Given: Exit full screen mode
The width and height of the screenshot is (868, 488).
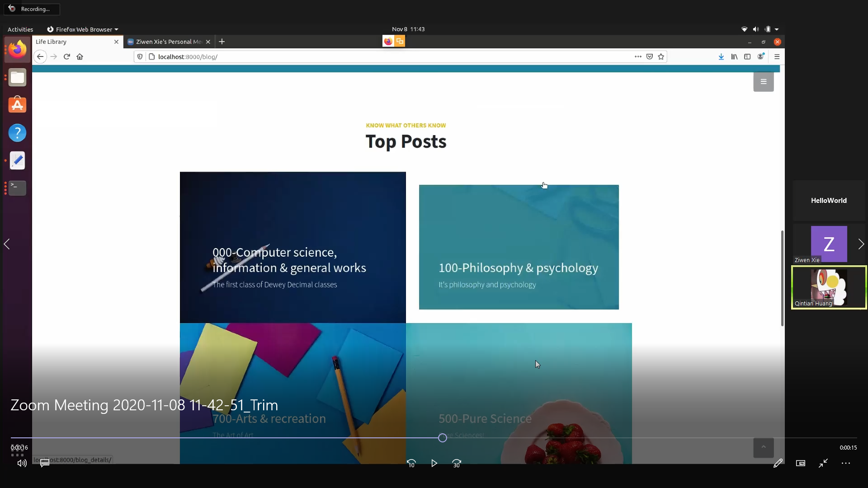Looking at the screenshot, I should pos(823,463).
